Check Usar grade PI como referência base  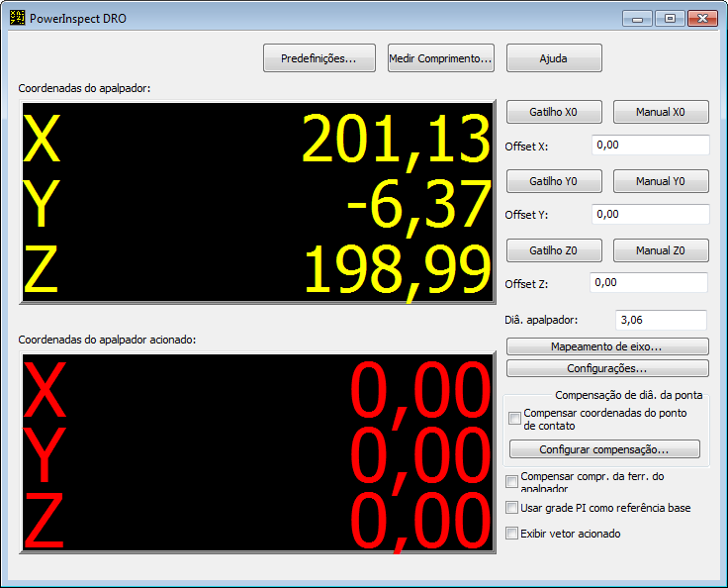511,508
